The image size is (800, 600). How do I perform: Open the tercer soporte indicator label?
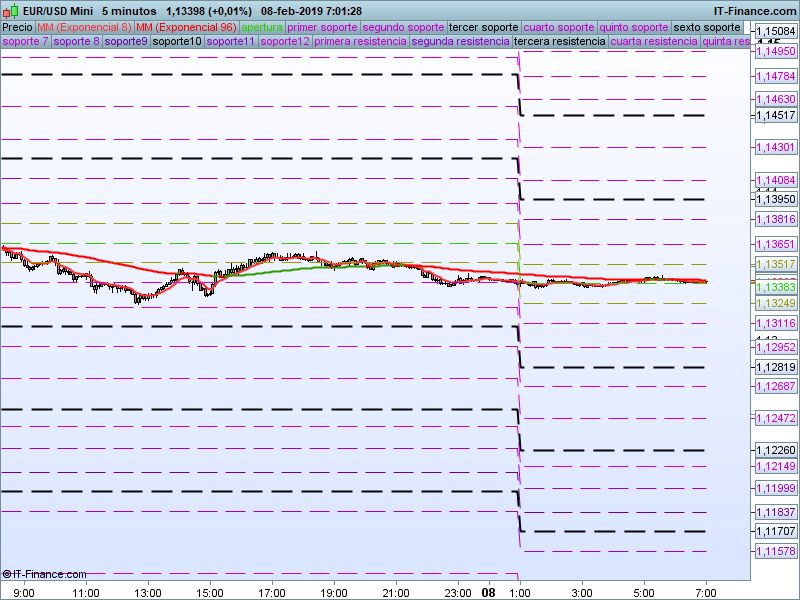[484, 27]
